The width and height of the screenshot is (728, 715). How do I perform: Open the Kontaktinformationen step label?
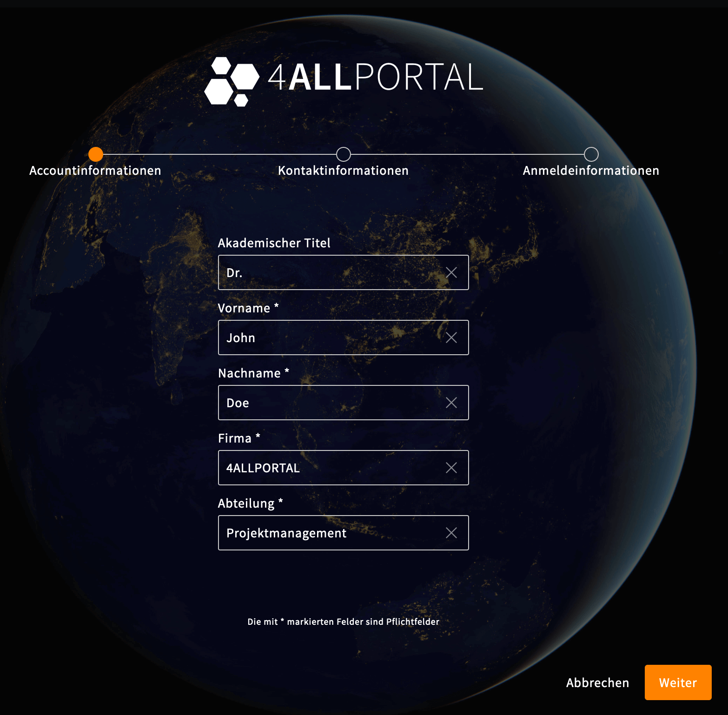point(344,171)
